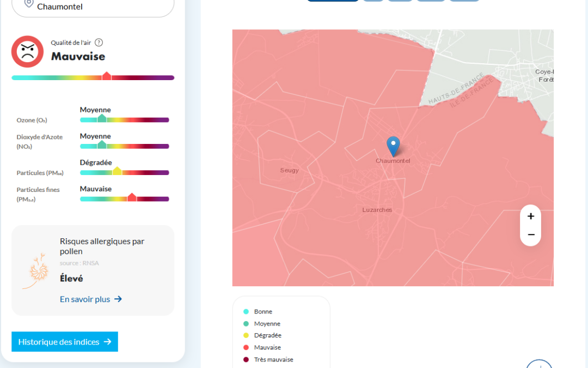Open the air quality help question mark
Viewport: 588px width, 368px height.
point(99,43)
